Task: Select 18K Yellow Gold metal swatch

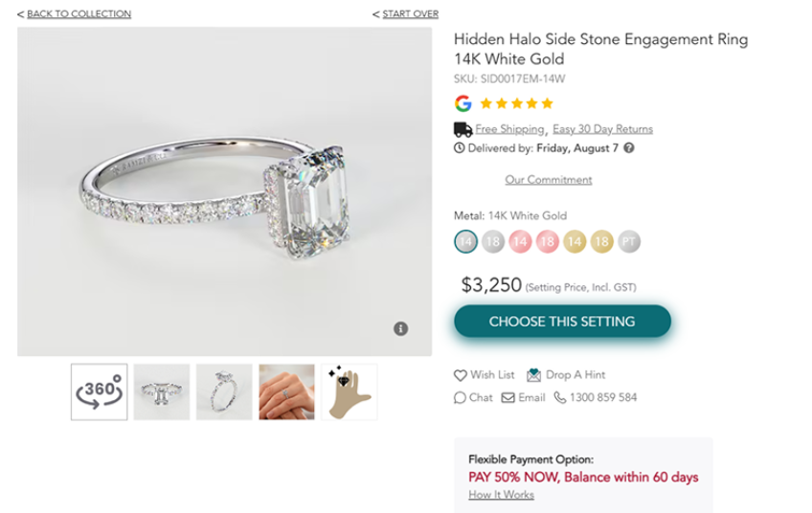Action: coord(601,242)
